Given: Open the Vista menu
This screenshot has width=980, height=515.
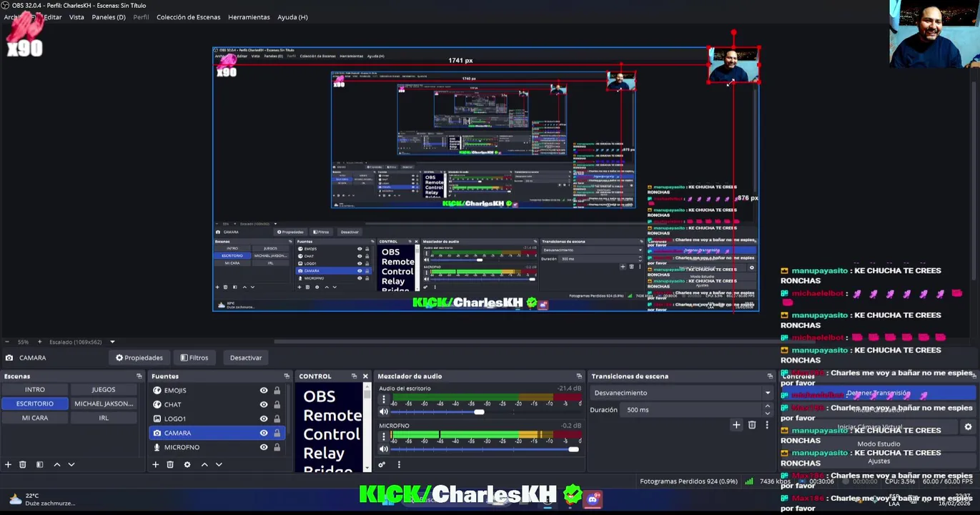Looking at the screenshot, I should pos(76,17).
